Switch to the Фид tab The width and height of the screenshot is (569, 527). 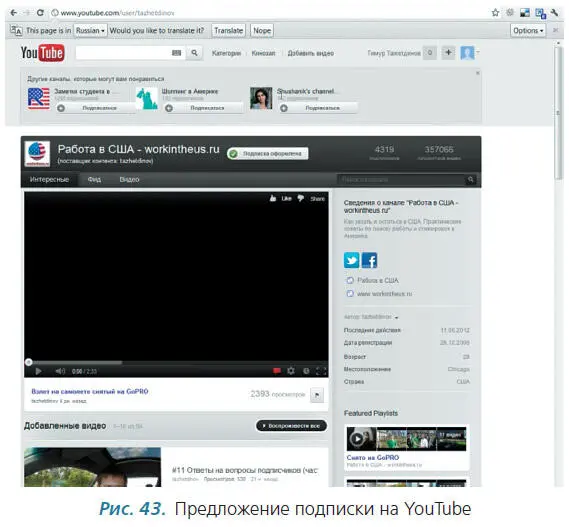click(94, 180)
